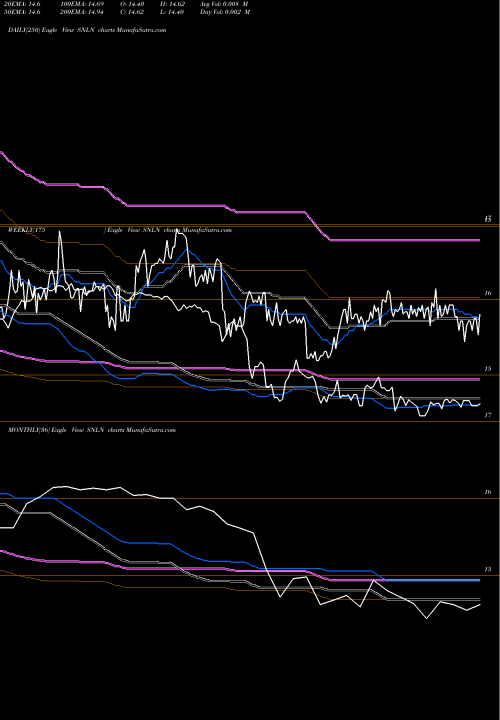Screen dimensions: 500x720
Task: Click the WEEKLY(175) chart label
Action: coord(120,230)
